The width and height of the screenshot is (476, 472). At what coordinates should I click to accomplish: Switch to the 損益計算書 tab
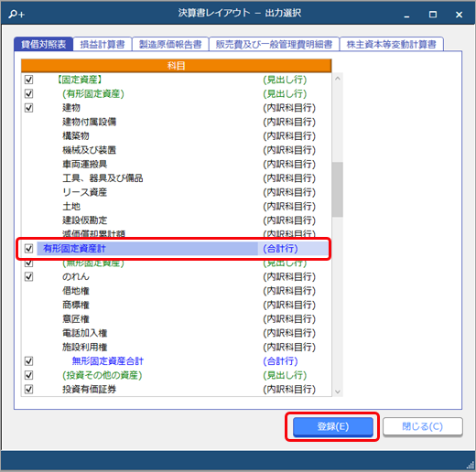click(x=103, y=44)
